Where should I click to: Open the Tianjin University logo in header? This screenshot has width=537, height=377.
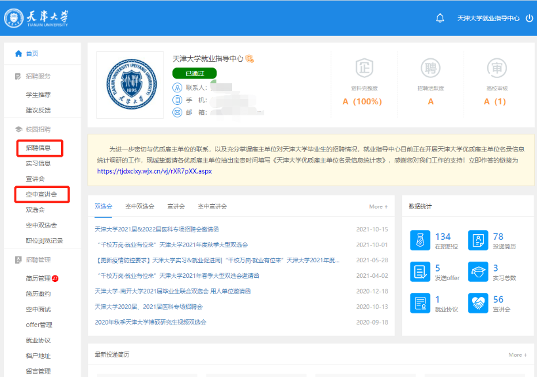click(36, 18)
